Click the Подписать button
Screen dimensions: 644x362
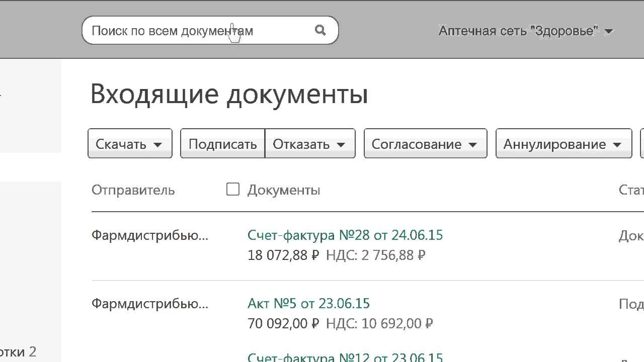coord(222,144)
